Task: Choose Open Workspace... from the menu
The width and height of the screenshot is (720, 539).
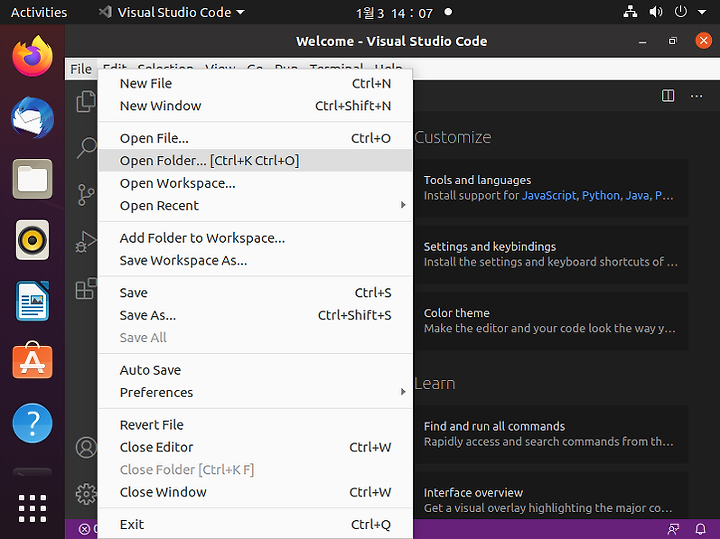Action: tap(255, 183)
